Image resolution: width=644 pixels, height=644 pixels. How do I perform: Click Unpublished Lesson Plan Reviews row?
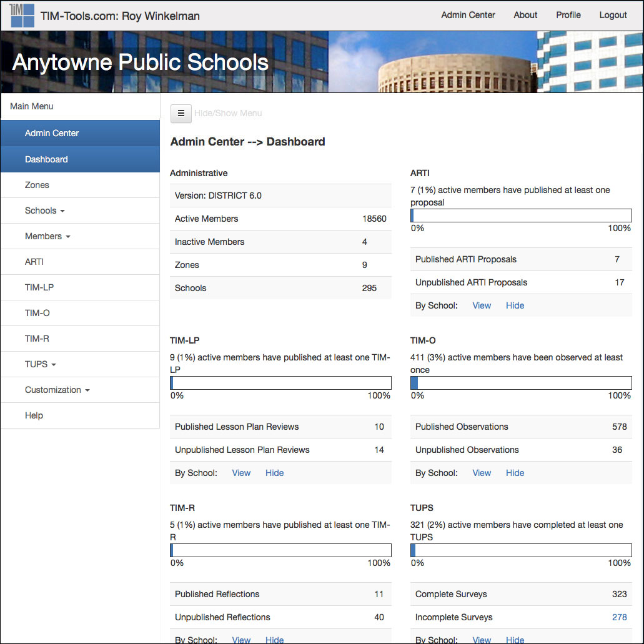[x=280, y=450]
